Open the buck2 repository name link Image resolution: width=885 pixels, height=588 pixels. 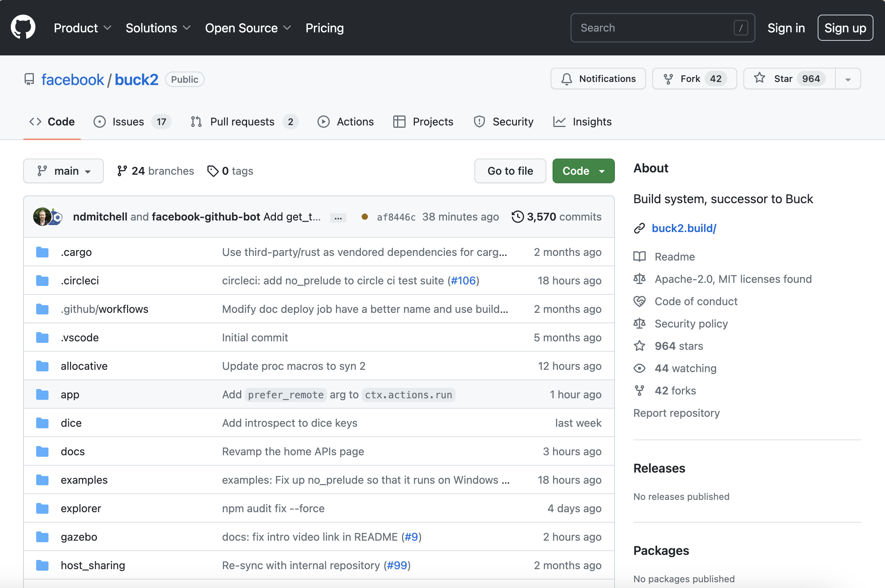tap(137, 80)
